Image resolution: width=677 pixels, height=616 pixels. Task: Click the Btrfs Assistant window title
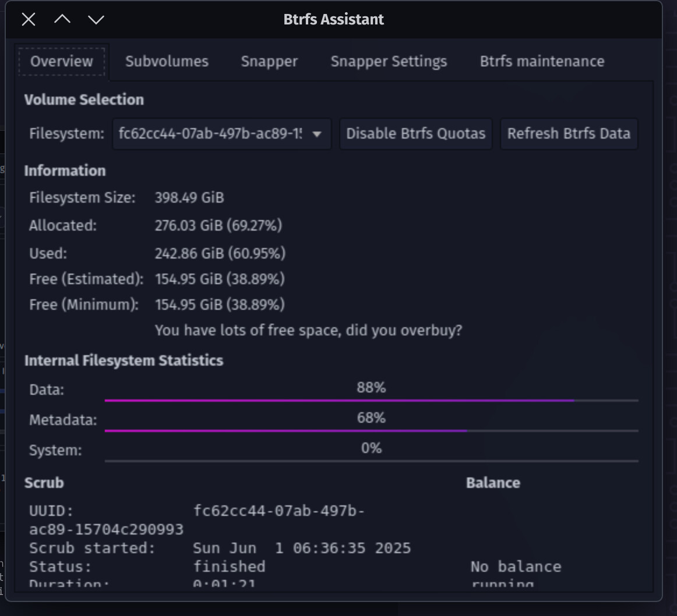tap(333, 19)
